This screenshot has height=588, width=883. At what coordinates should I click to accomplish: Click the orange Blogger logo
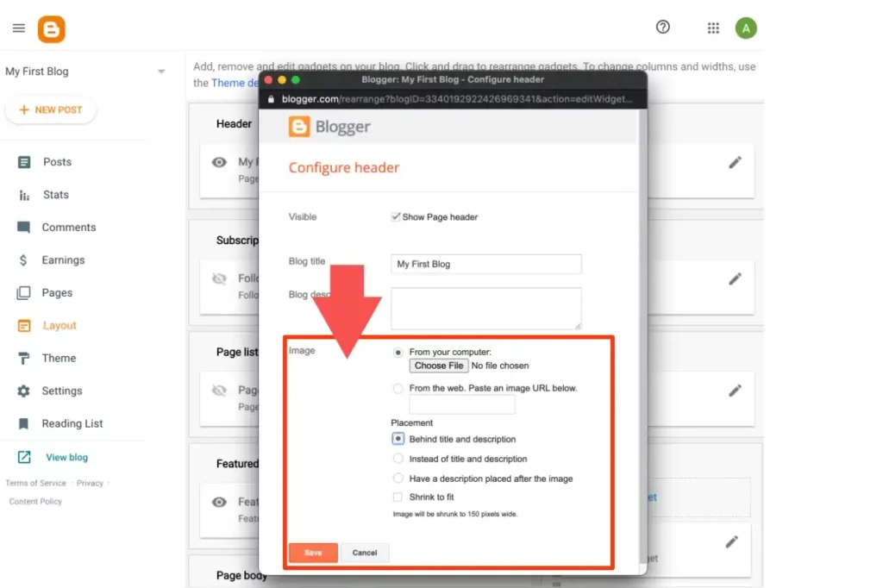(x=51, y=28)
